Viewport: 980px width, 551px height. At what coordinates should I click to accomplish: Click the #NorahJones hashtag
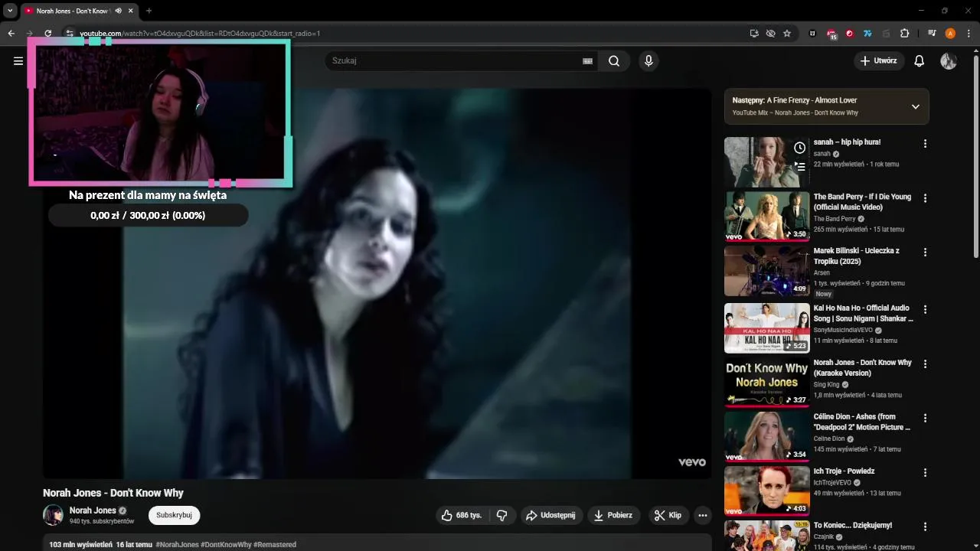(177, 545)
